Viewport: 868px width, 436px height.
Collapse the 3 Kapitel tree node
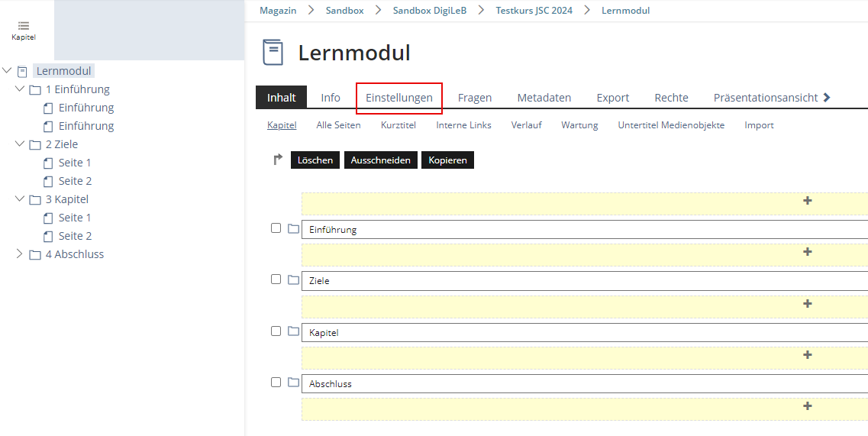coord(20,199)
